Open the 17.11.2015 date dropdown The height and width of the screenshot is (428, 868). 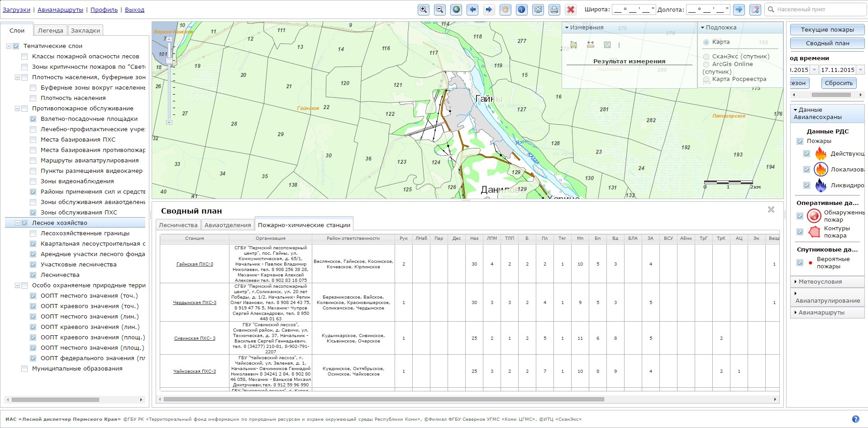tap(860, 70)
